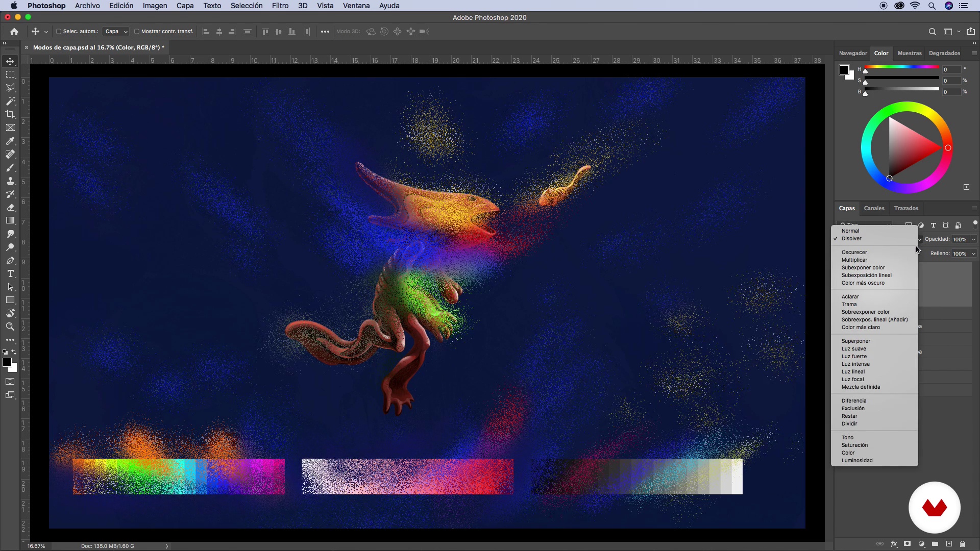Open the Relleno dropdown arrow

(973, 254)
